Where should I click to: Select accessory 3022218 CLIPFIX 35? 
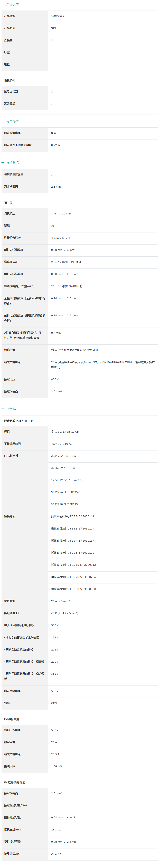point(64,504)
